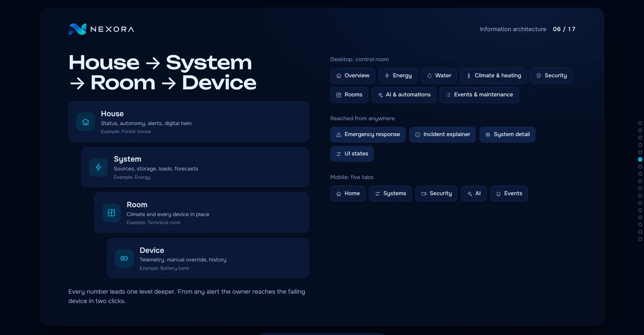Jump to the last slide dot

(x=640, y=239)
